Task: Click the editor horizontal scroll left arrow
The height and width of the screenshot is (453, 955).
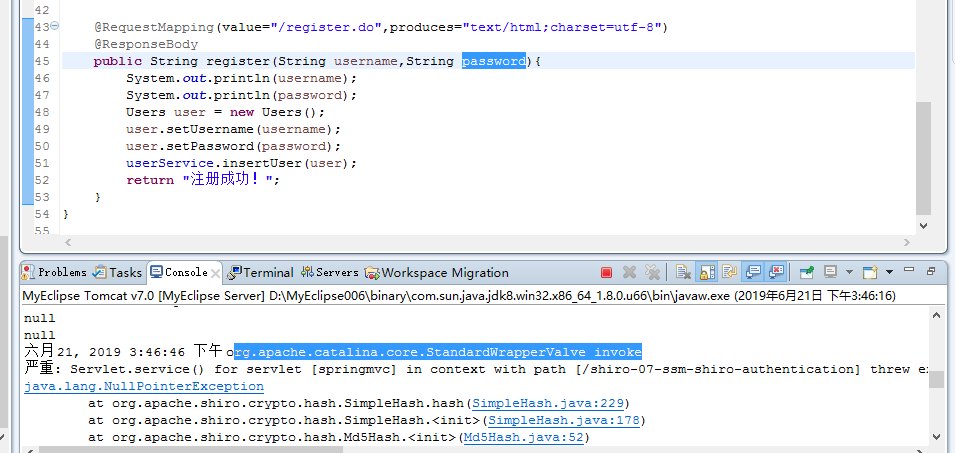Action: click(x=68, y=242)
